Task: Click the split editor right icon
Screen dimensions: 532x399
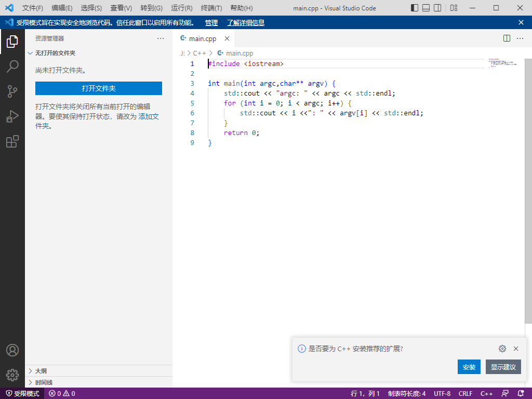Action: 507,38
